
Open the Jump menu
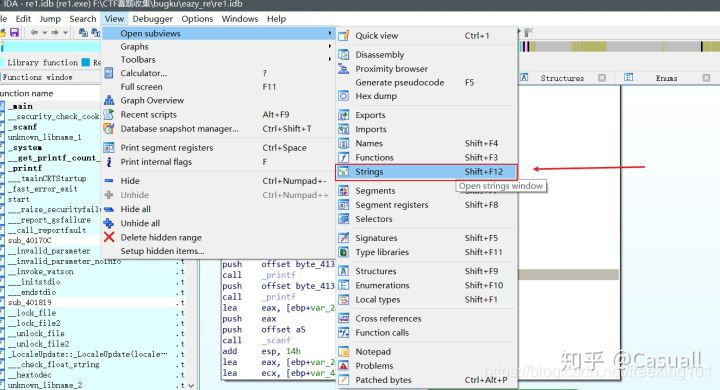tap(50, 19)
